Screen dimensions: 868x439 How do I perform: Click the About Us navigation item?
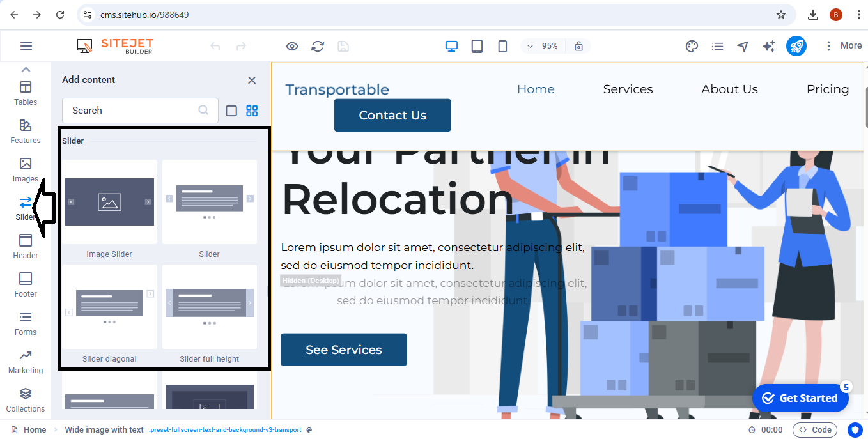(729, 89)
